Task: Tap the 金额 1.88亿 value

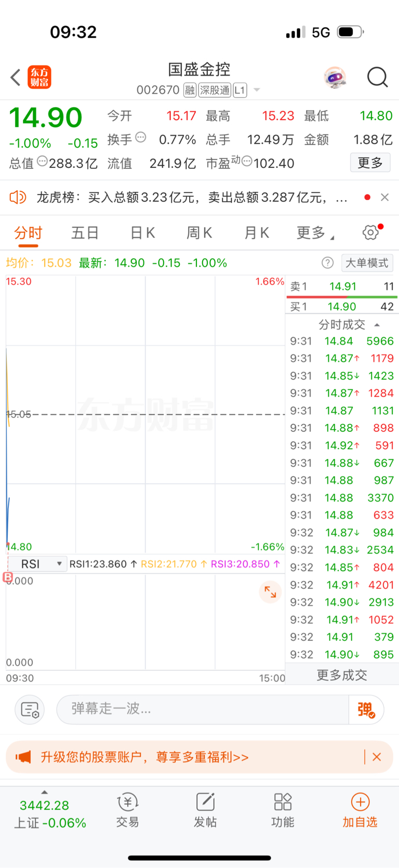Action: coord(373,140)
